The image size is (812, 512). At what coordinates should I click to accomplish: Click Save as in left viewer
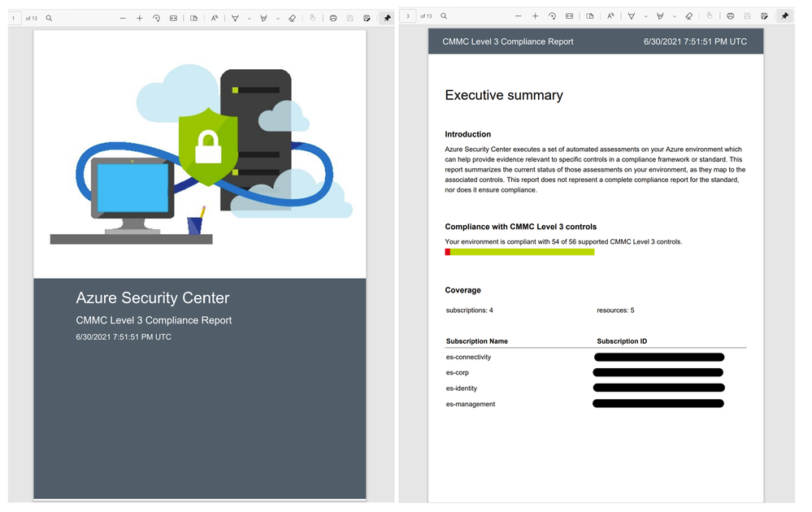(x=367, y=18)
